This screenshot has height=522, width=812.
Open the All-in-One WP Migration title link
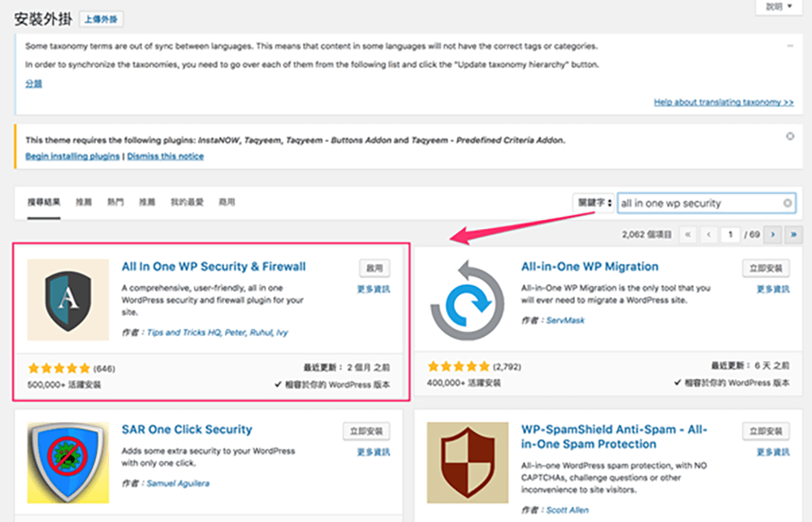590,267
